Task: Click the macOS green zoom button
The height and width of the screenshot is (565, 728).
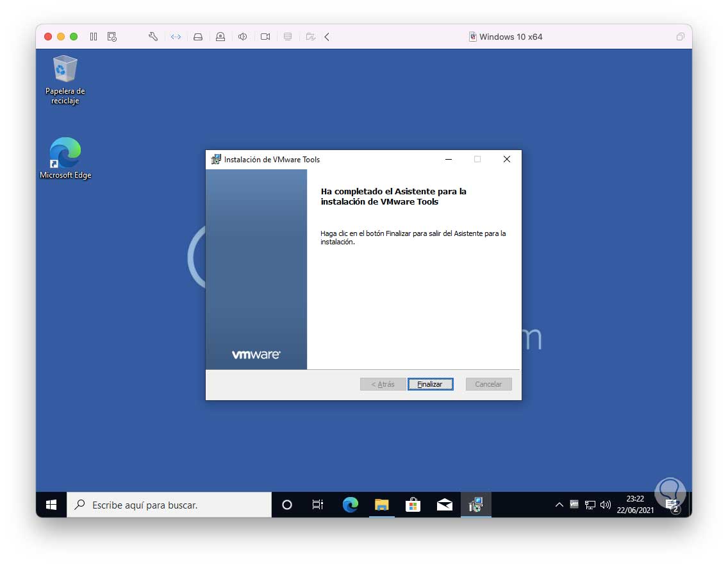Action: tap(74, 37)
